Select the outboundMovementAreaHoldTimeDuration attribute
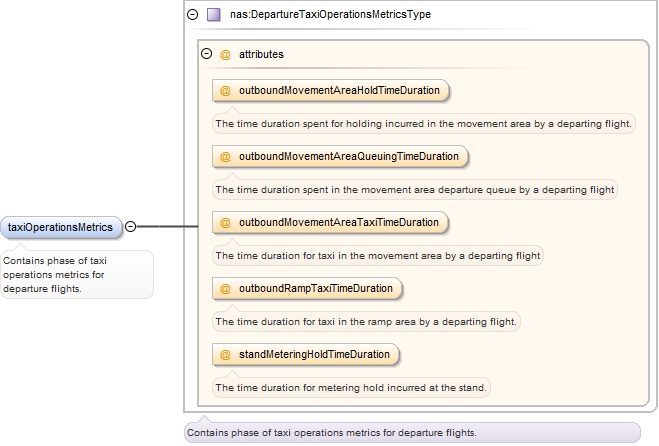Screen dimensions: 659x446 click(x=339, y=91)
